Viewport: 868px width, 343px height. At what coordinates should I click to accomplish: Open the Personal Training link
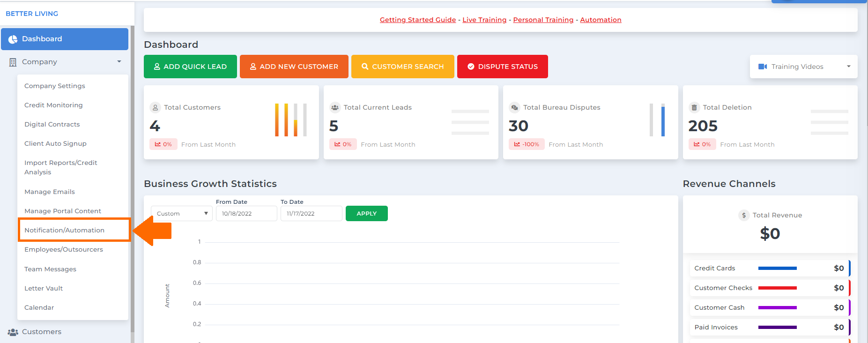pyautogui.click(x=543, y=20)
